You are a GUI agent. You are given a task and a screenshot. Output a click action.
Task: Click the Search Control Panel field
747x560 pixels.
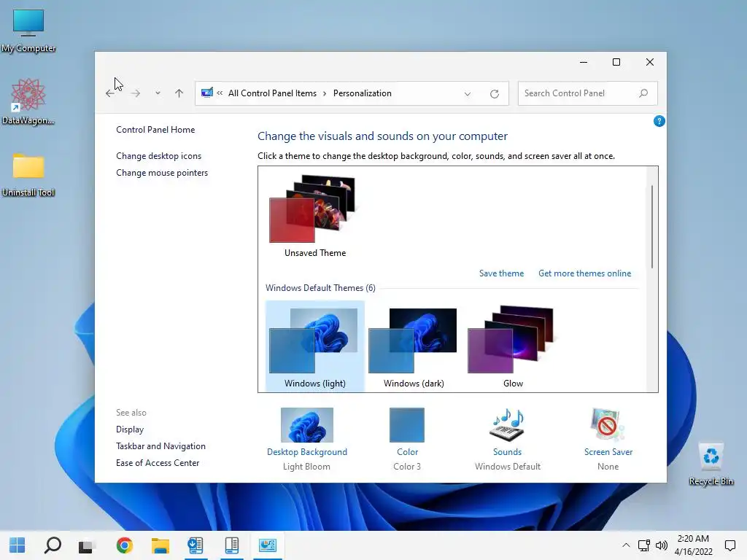pyautogui.click(x=587, y=93)
